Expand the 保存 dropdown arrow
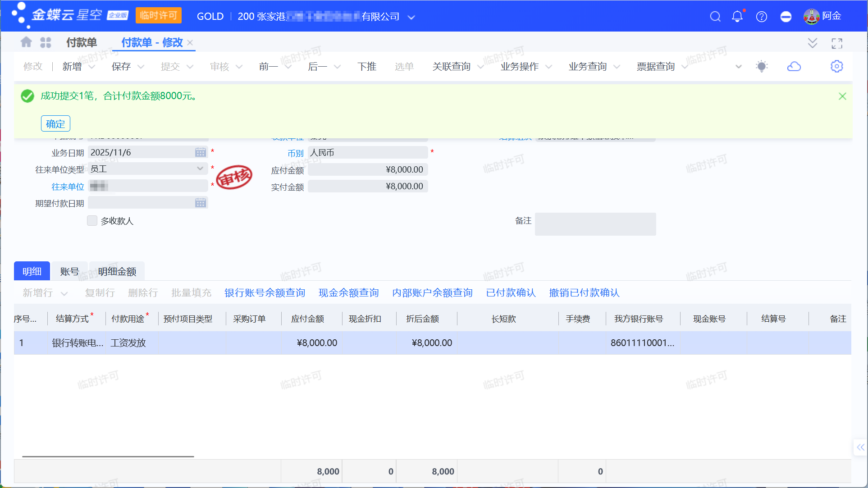This screenshot has height=488, width=868. (x=141, y=67)
